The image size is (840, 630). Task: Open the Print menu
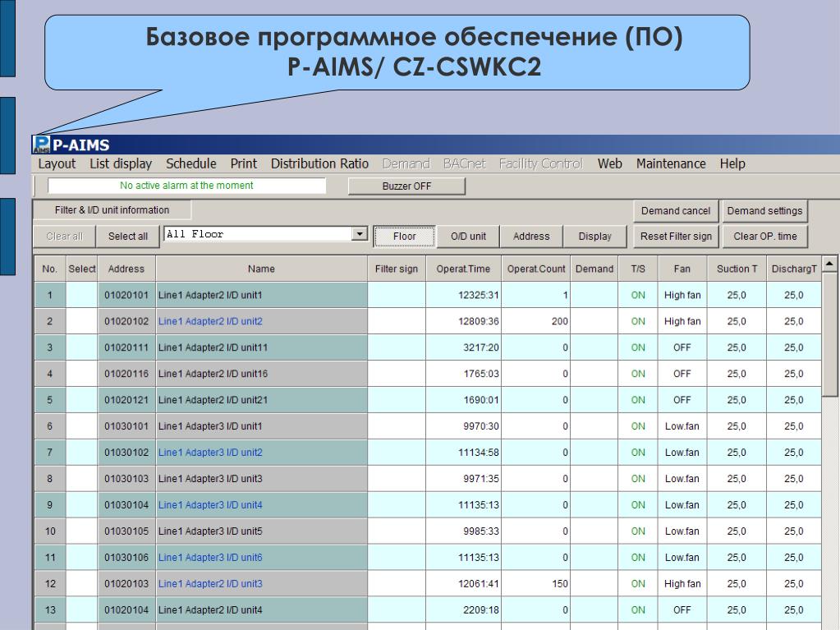pos(243,163)
